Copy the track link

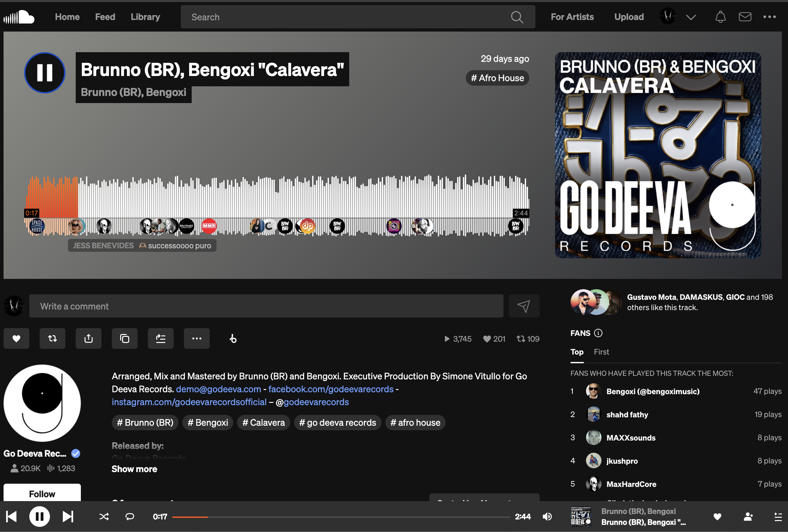pos(125,338)
